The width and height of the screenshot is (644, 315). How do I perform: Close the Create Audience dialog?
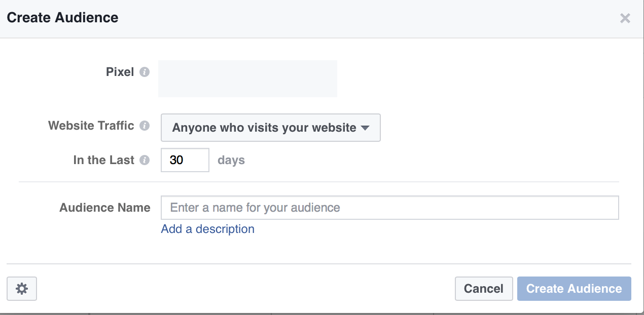(x=625, y=19)
